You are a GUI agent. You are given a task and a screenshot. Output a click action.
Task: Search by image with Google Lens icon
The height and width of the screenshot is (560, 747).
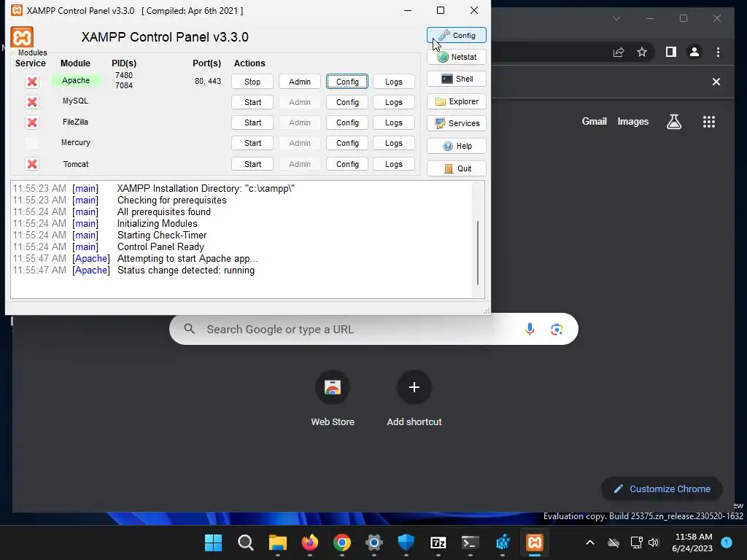(x=557, y=329)
